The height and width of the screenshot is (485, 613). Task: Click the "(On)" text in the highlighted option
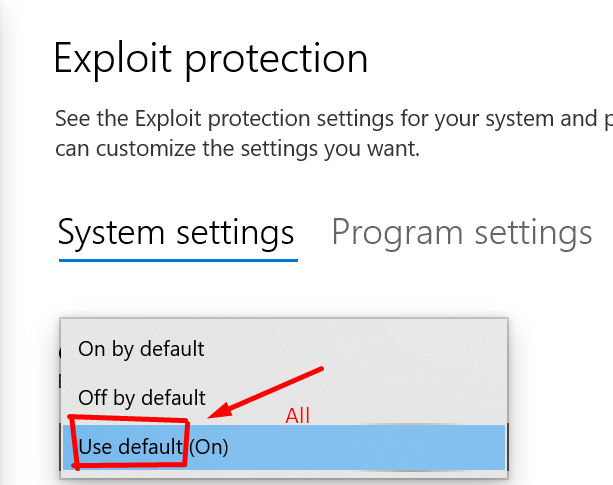point(209,447)
